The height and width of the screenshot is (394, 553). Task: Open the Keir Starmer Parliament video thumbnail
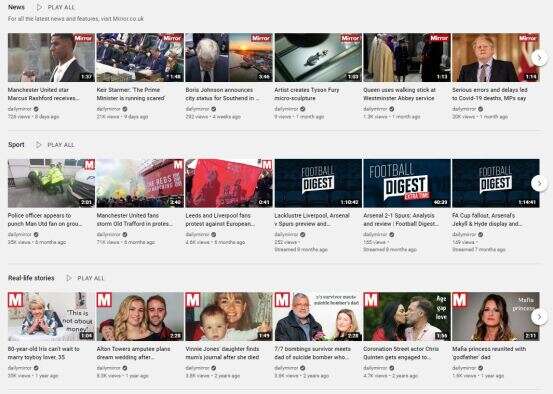(x=140, y=57)
